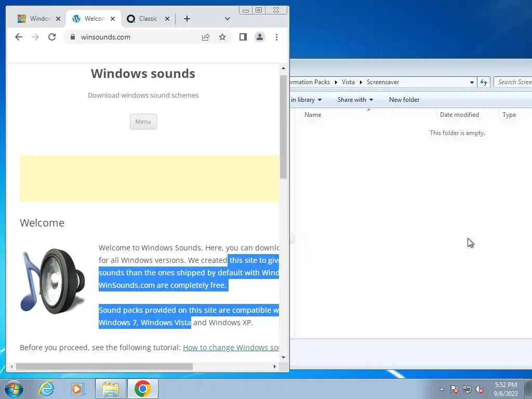Open the Include in library dropdown
This screenshot has width=532, height=399.
[306, 100]
